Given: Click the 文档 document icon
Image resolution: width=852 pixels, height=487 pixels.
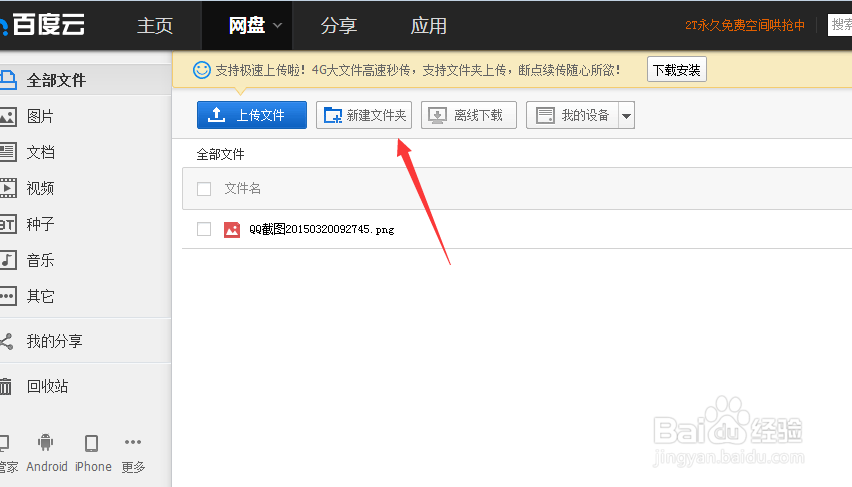Looking at the screenshot, I should (x=8, y=152).
